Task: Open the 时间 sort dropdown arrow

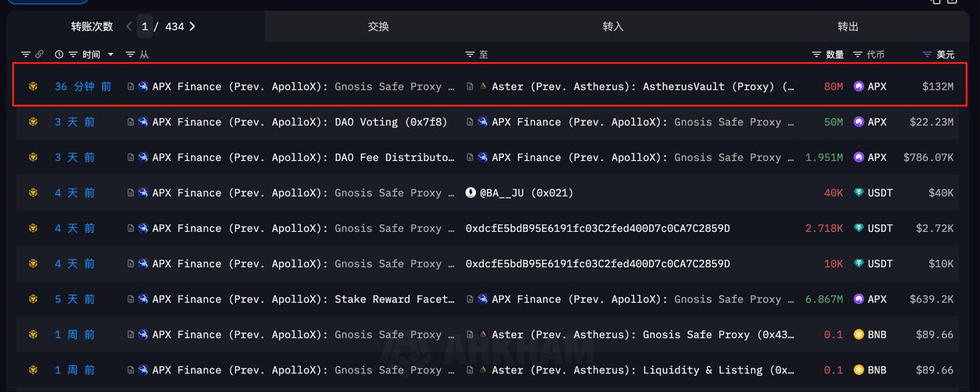Action: click(111, 55)
